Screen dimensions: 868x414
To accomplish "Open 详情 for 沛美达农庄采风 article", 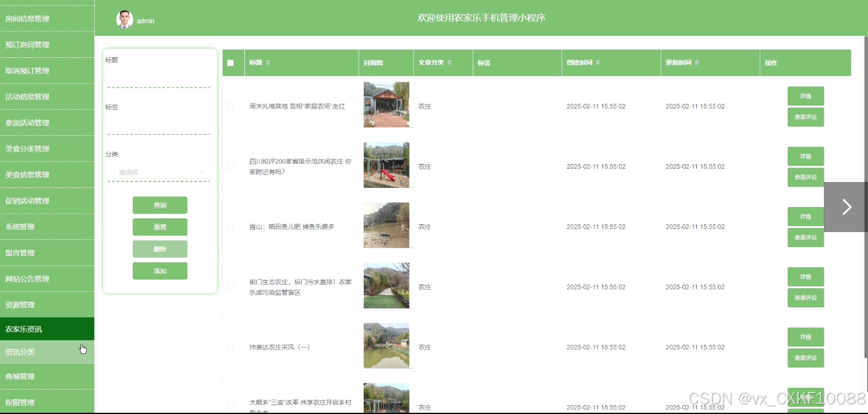I will [805, 337].
